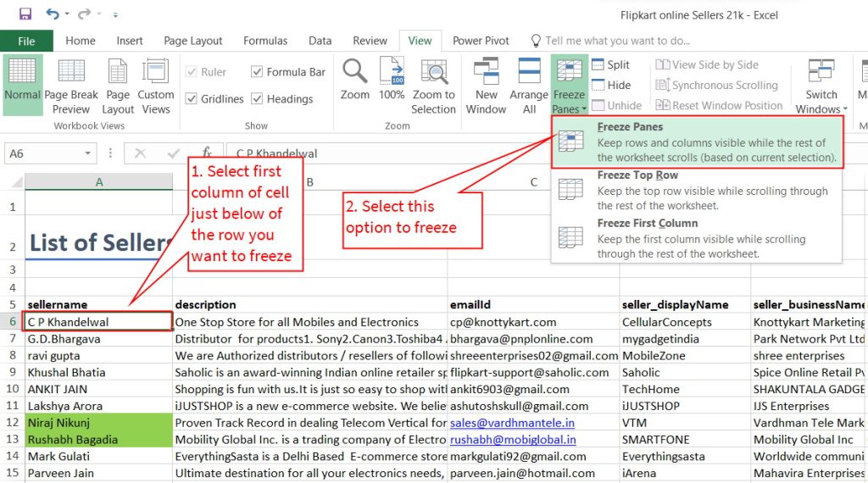Click the Insert Function fx icon
This screenshot has width=868, height=483.
pyautogui.click(x=207, y=153)
